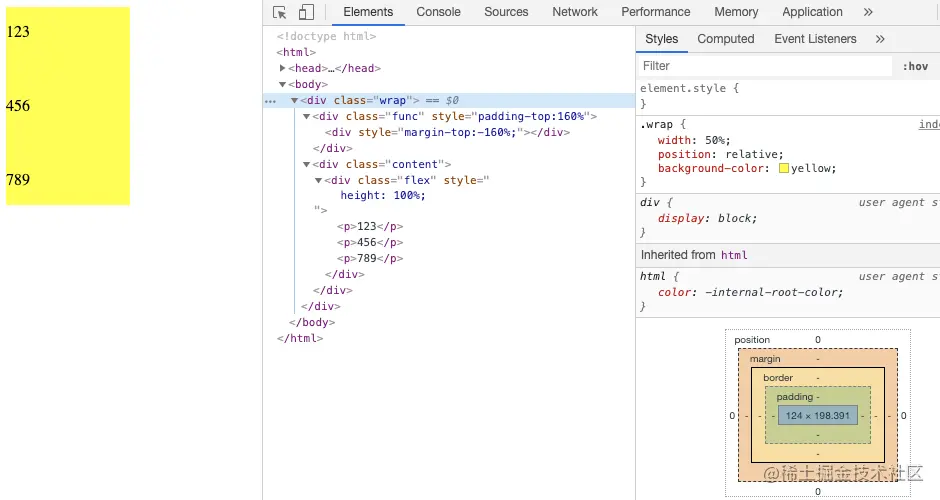Select the p element containing 123
940x500 pixels.
coord(370,227)
